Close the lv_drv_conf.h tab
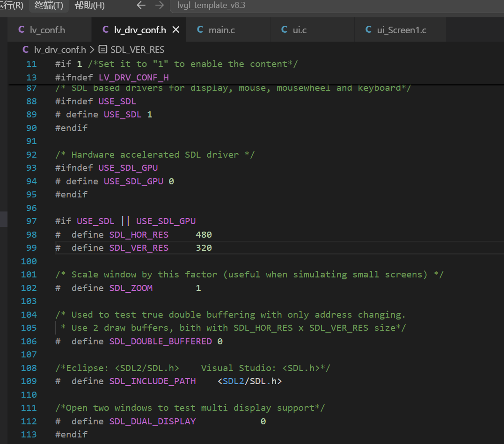 pyautogui.click(x=176, y=30)
